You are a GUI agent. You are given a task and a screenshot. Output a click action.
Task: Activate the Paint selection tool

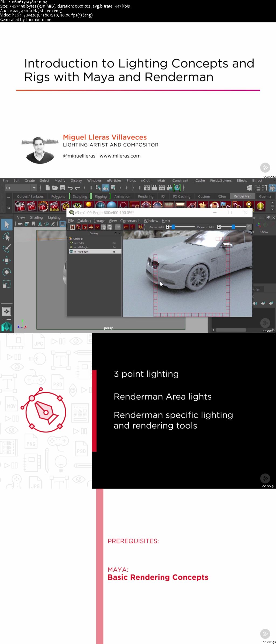(7, 248)
